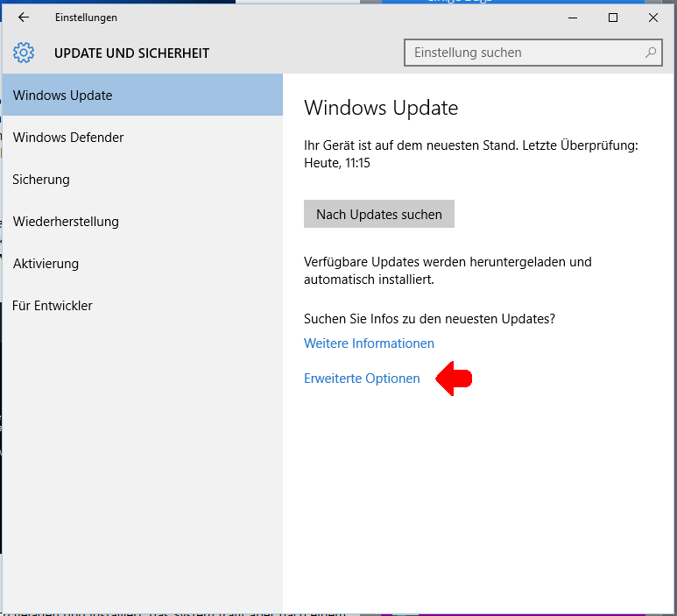Close the Einstellungen window
The width and height of the screenshot is (677, 616).
[653, 18]
